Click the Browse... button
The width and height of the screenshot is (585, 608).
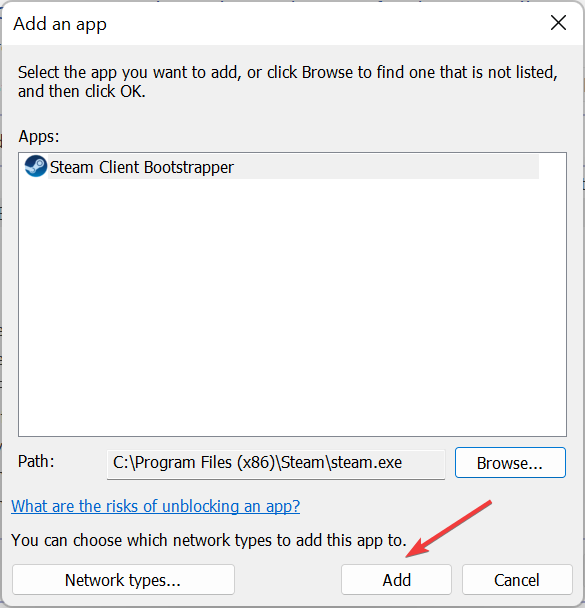click(x=510, y=463)
